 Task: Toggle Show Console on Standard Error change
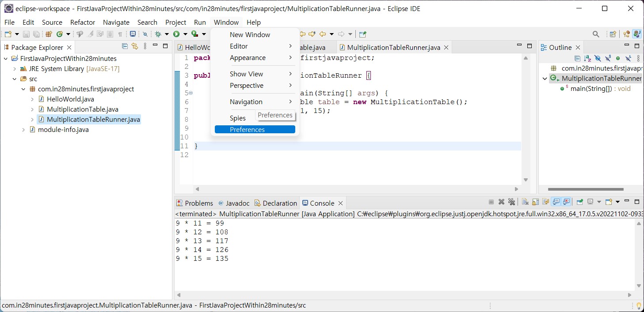click(x=566, y=202)
